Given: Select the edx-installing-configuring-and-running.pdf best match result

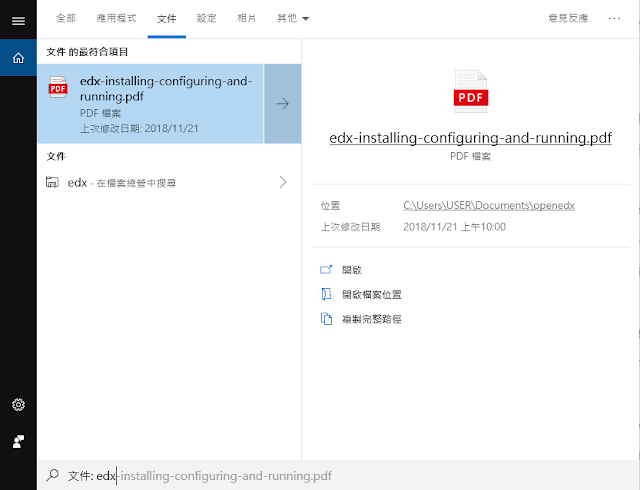Looking at the screenshot, I should pos(150,104).
